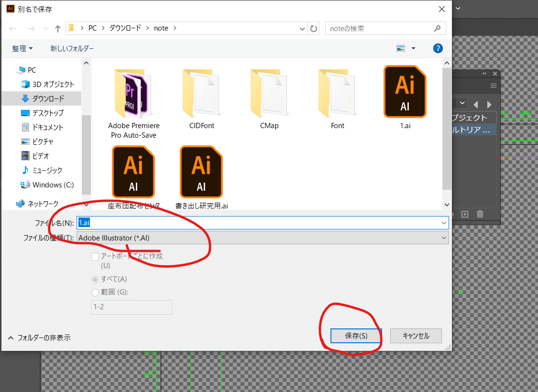Open the Illustrator panel hamburger menu

click(x=494, y=86)
